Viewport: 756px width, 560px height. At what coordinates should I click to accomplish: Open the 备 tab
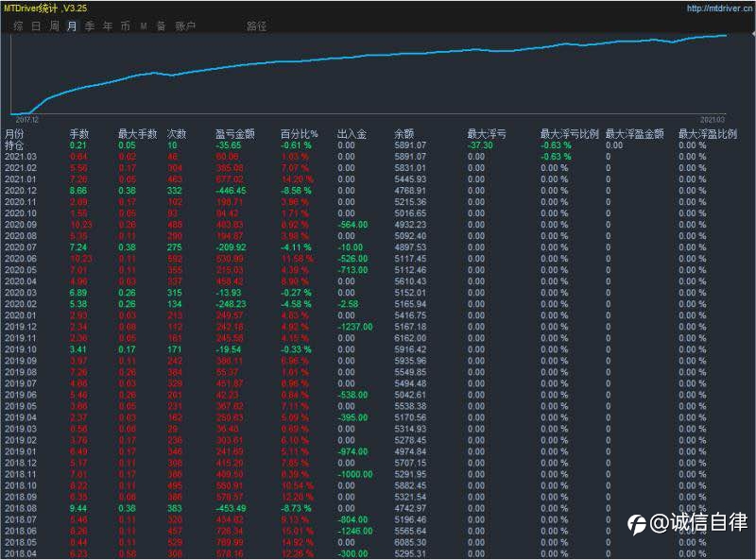161,26
